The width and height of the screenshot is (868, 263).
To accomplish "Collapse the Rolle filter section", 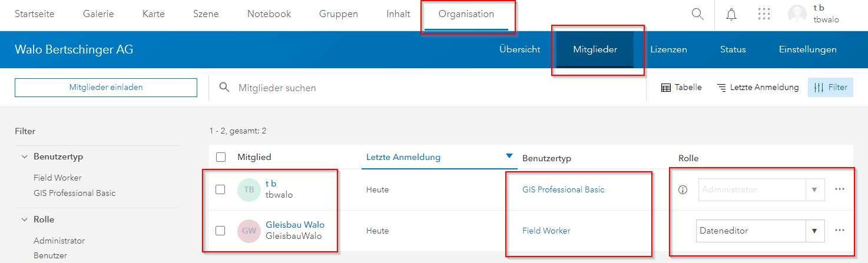I will pyautogui.click(x=24, y=219).
